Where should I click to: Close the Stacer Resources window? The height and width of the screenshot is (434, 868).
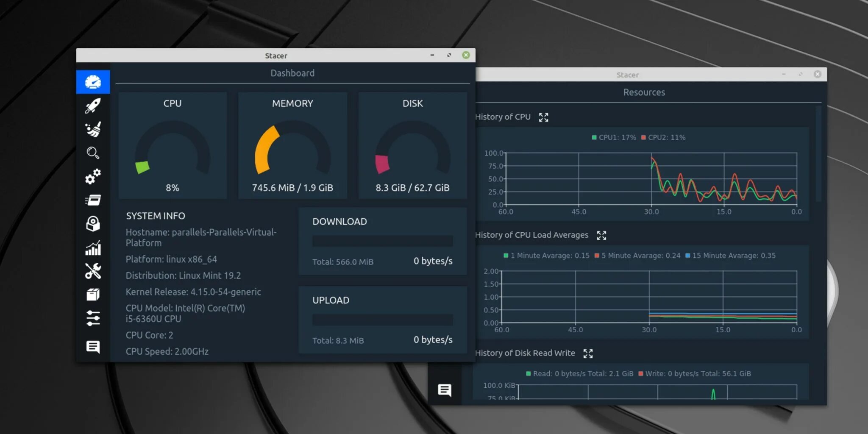click(818, 74)
